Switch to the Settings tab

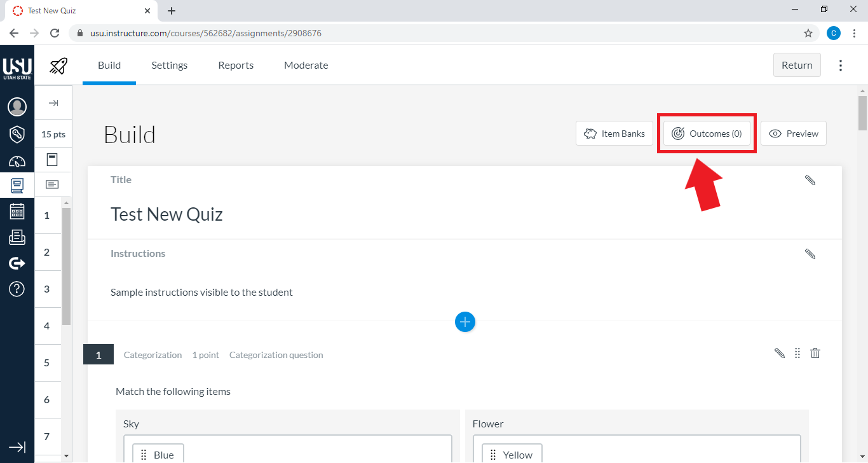point(169,66)
